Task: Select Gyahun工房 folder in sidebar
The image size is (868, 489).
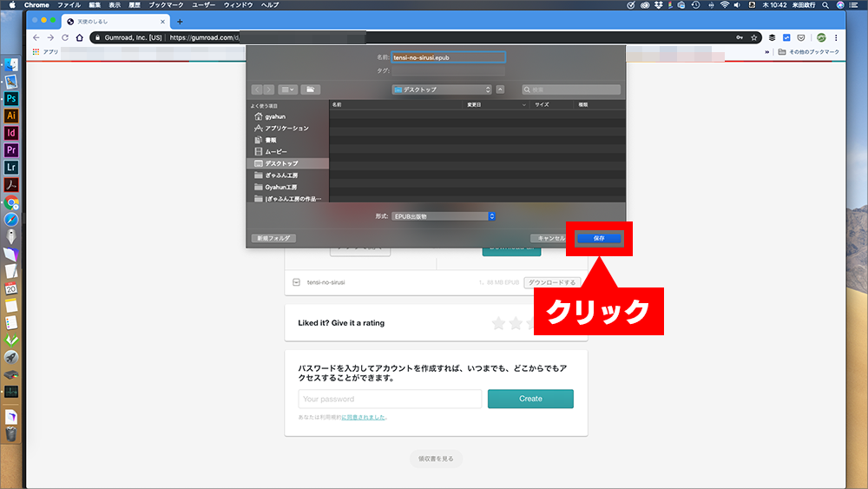Action: tap(287, 187)
